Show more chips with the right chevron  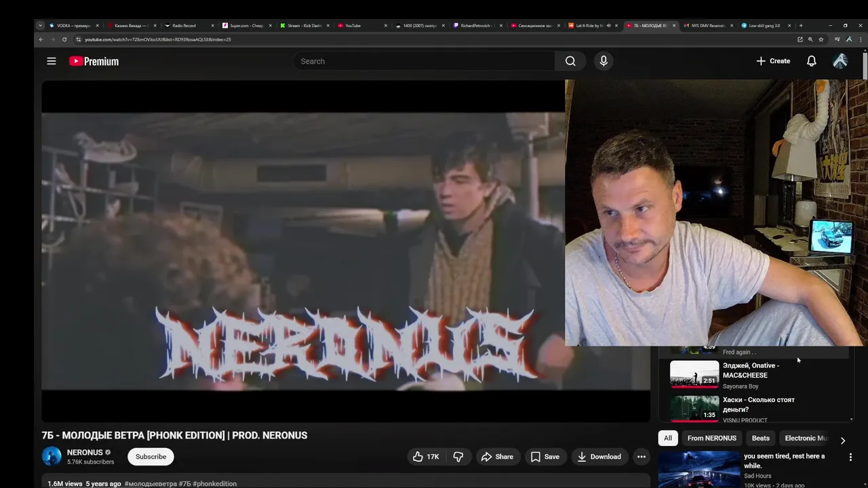click(x=842, y=440)
